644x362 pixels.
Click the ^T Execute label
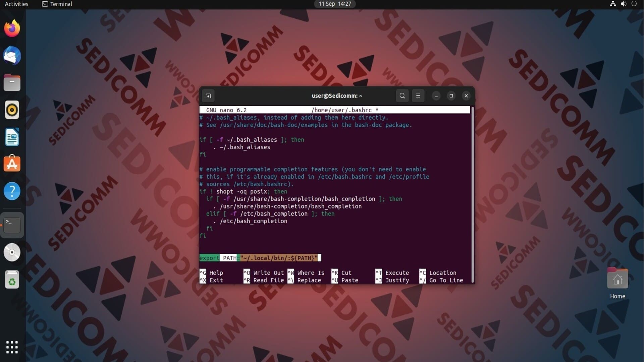click(392, 273)
